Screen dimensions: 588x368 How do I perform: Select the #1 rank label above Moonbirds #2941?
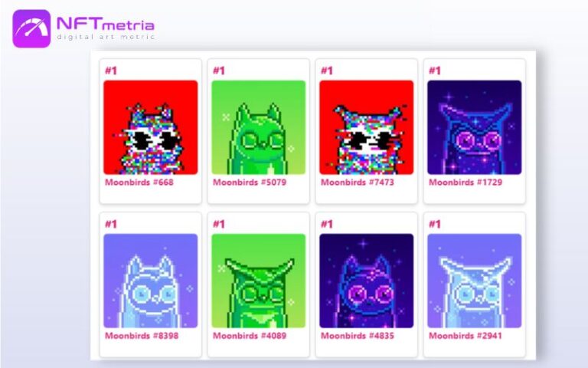coord(435,224)
